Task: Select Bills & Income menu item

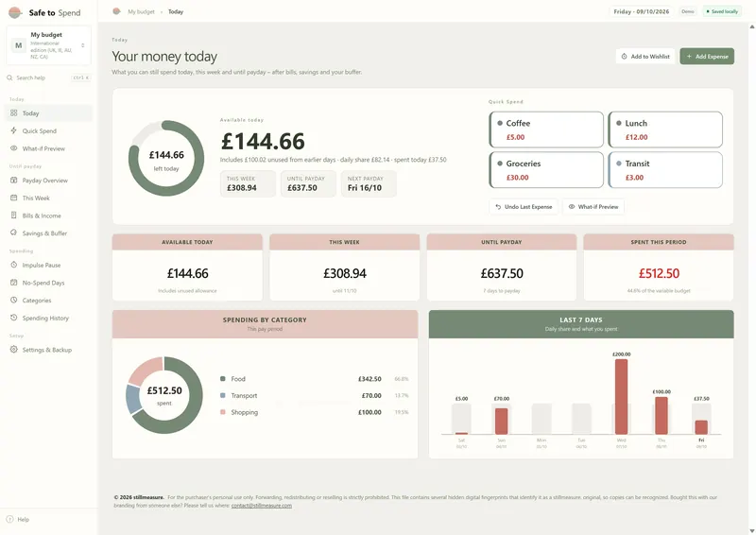Action: click(49, 216)
